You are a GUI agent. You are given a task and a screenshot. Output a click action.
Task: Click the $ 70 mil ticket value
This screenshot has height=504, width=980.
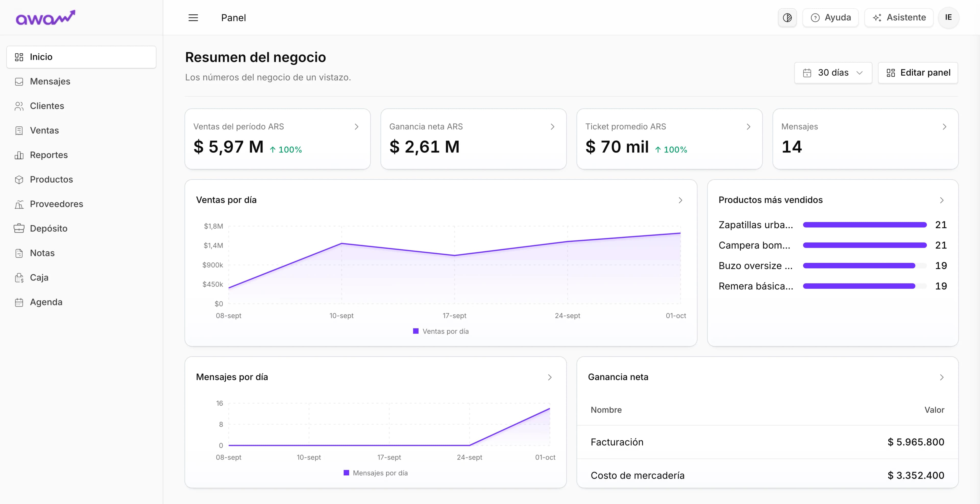tap(617, 147)
